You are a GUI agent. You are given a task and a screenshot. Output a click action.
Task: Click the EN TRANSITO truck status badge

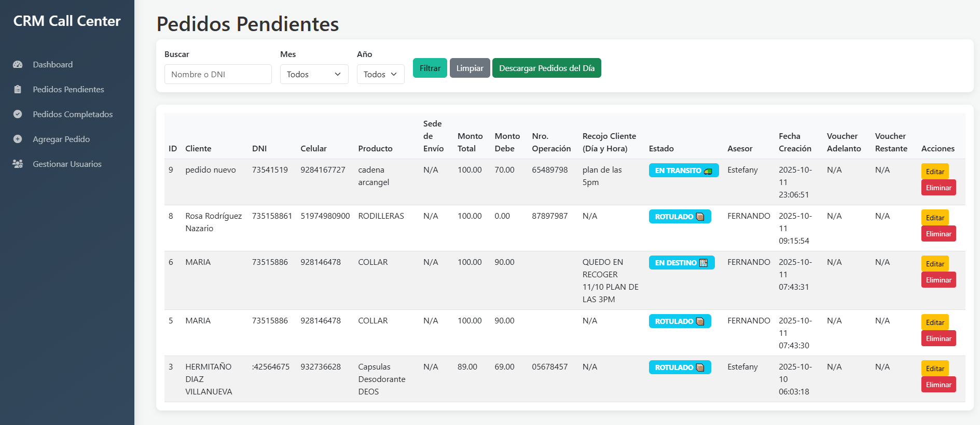[x=683, y=171]
